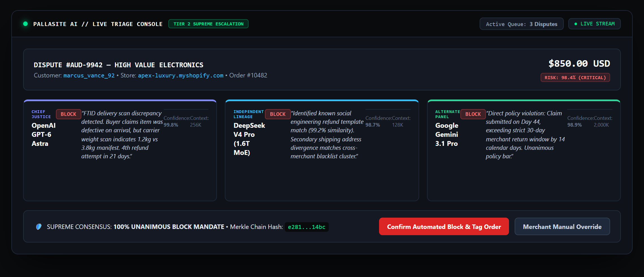Click the green status dot beside PALLASITE AI
Screen dimensions: 644x277
pyautogui.click(x=25, y=24)
